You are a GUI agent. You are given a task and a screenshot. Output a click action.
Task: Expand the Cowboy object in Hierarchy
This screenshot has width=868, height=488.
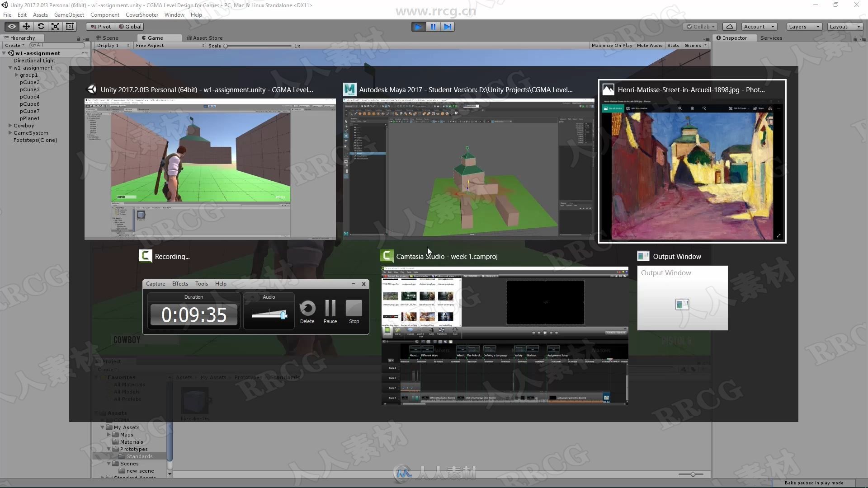click(x=10, y=126)
